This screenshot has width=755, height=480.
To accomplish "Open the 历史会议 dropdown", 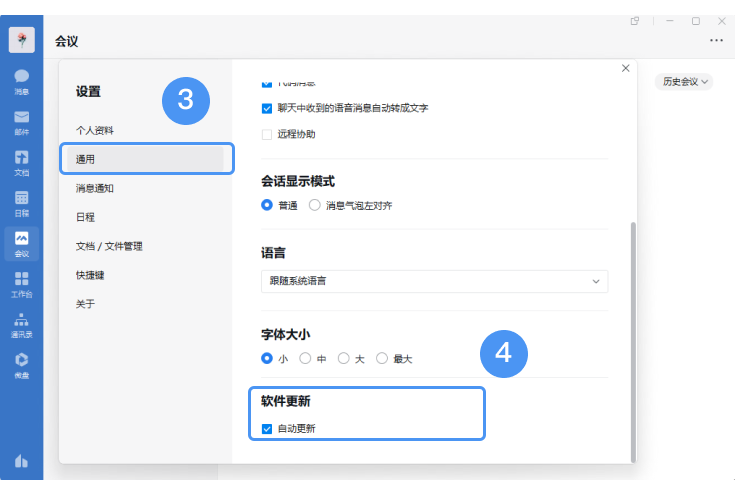I will click(x=684, y=82).
